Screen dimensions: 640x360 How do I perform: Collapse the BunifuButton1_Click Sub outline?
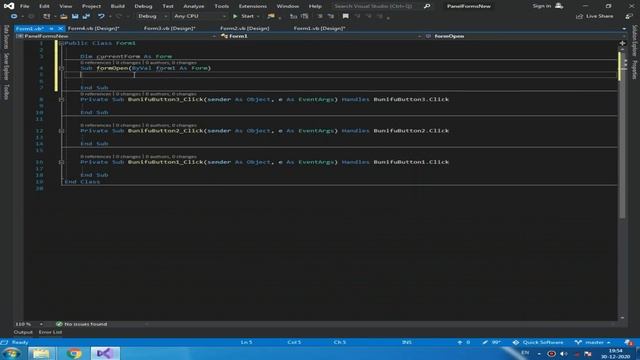[x=61, y=162]
